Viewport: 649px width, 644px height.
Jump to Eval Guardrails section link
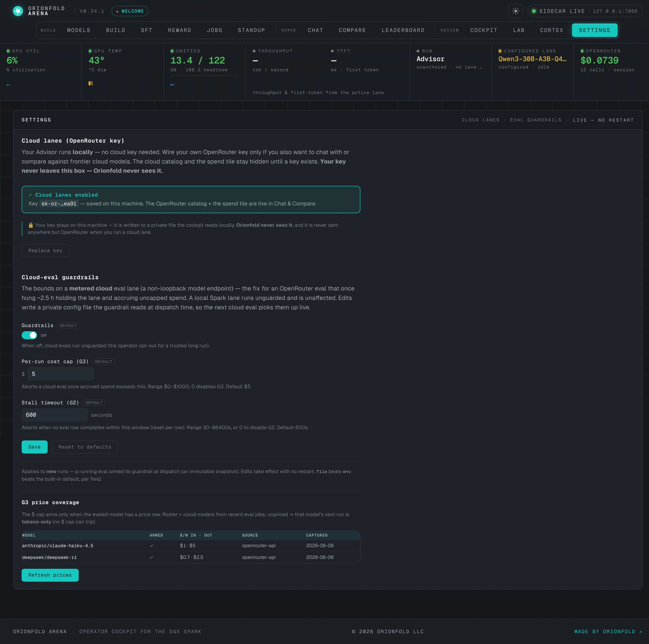coord(536,120)
